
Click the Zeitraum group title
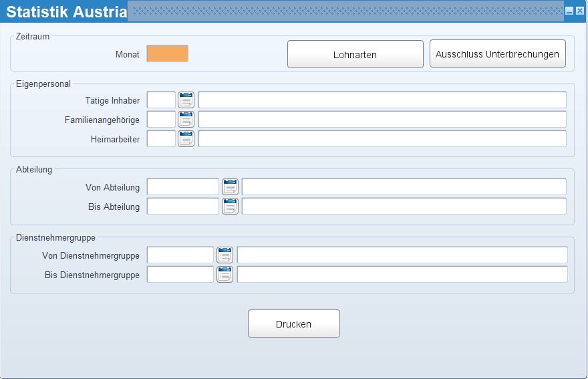(x=33, y=36)
